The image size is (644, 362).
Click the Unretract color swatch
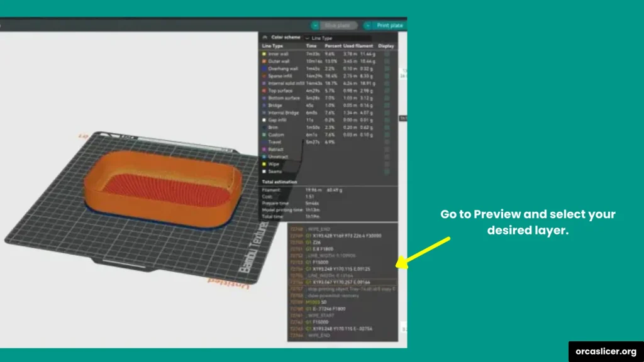point(264,156)
